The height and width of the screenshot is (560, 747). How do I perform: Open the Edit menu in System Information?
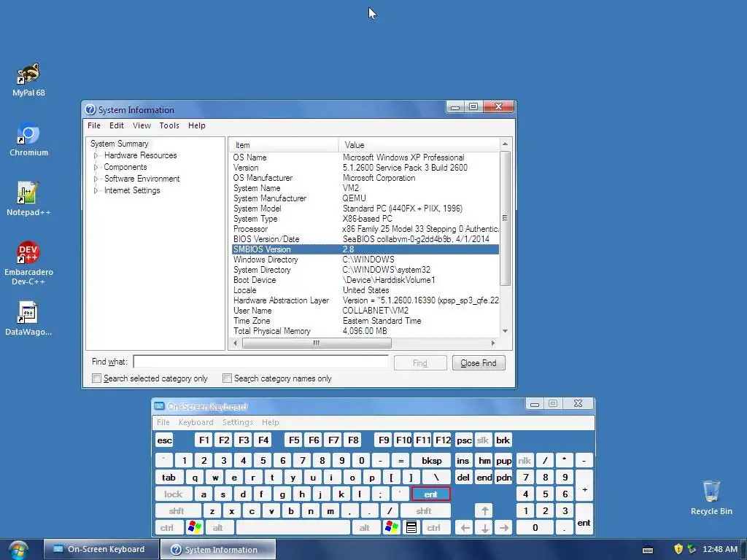coord(116,125)
